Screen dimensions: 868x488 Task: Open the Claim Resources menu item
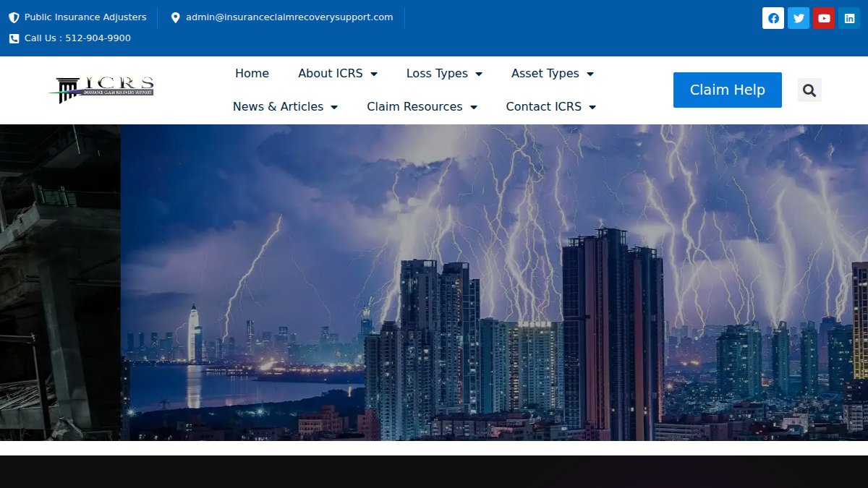point(414,107)
